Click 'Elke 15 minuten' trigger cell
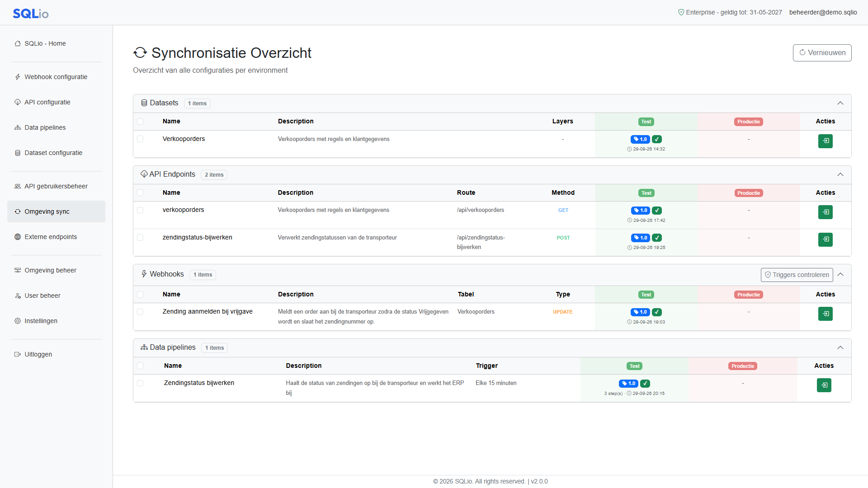The width and height of the screenshot is (868, 488). pos(496,383)
